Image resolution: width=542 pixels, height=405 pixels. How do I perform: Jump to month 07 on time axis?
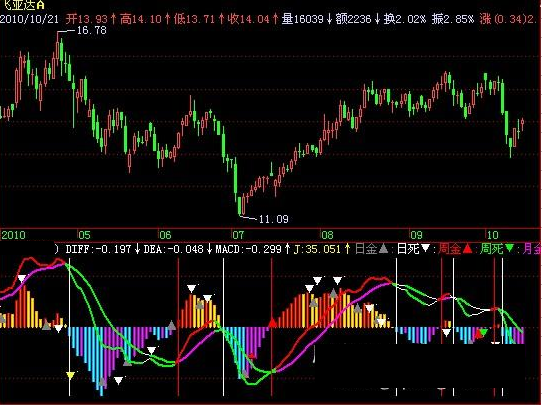click(238, 235)
